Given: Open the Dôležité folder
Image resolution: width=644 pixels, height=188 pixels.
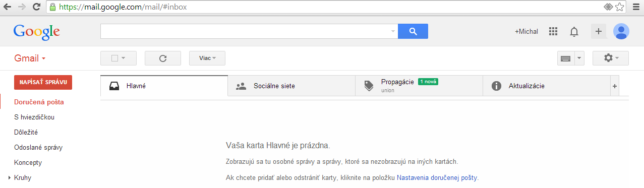Looking at the screenshot, I should (x=26, y=132).
